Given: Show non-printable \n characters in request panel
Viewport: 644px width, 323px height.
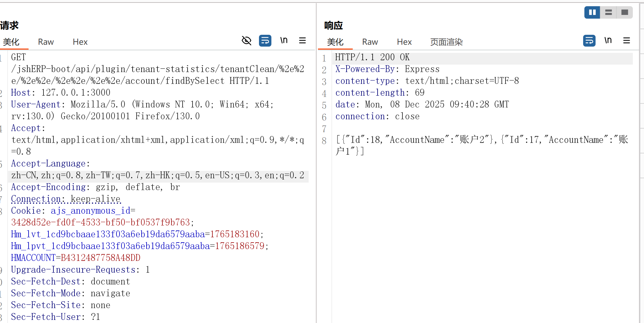Looking at the screenshot, I should pos(284,41).
